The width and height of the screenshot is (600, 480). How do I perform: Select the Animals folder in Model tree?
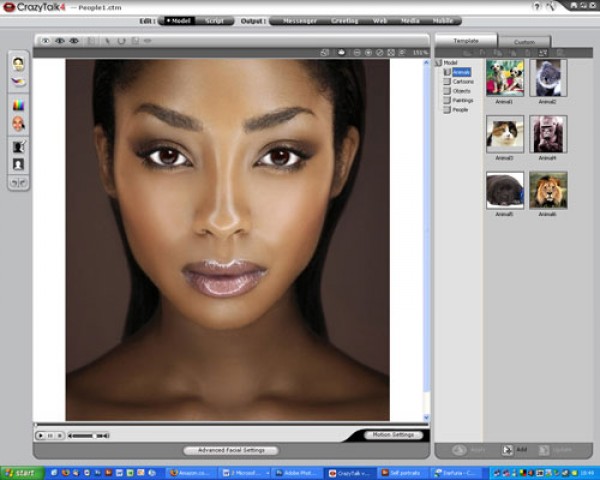(462, 71)
